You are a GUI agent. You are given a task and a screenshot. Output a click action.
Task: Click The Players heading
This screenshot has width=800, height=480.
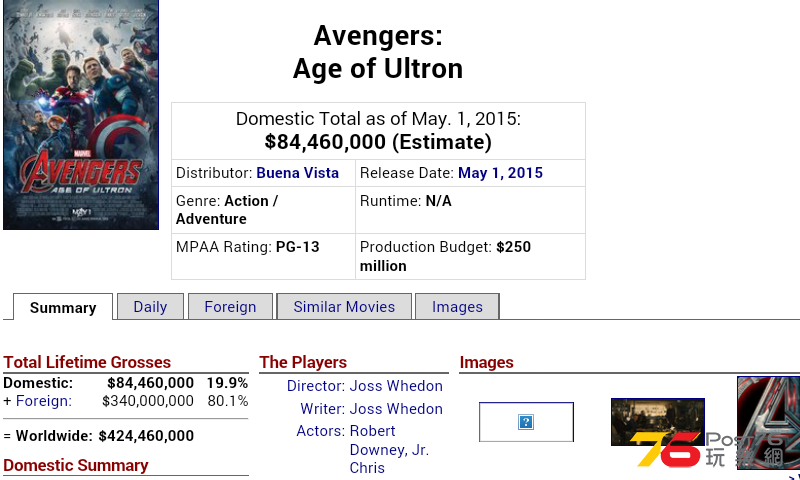click(303, 362)
